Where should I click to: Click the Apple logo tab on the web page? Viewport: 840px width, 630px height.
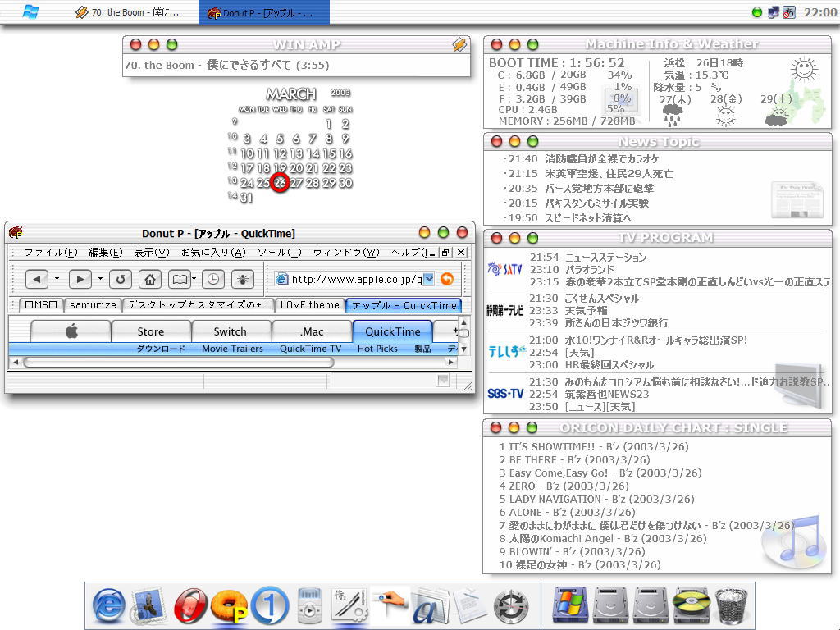click(x=71, y=331)
